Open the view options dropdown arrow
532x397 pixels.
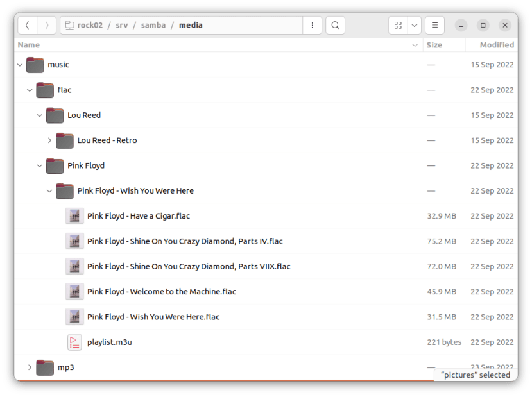click(415, 25)
